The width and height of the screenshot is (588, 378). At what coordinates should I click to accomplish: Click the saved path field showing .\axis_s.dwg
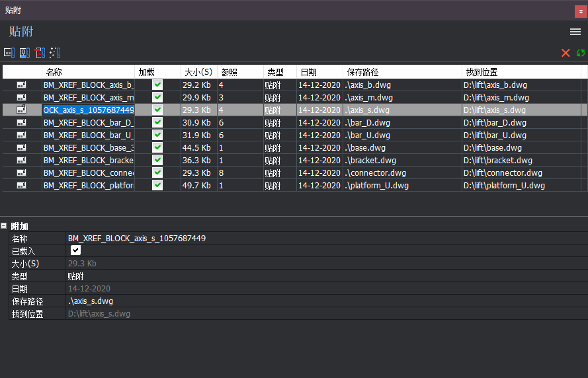[324, 301]
